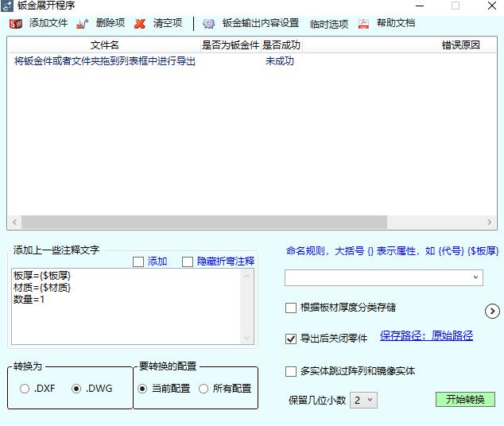The height and width of the screenshot is (426, 504).
Task: Click the 删除项 icon
Action: (x=83, y=24)
